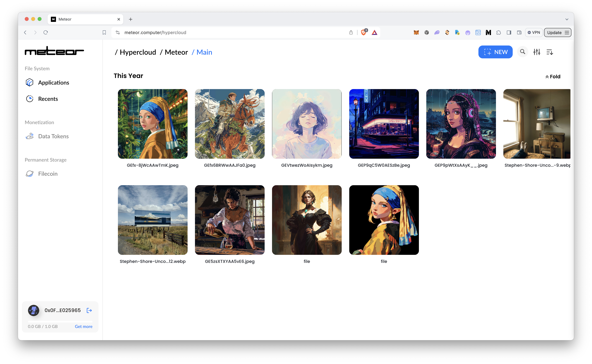Click the Get more storage link

click(x=84, y=326)
